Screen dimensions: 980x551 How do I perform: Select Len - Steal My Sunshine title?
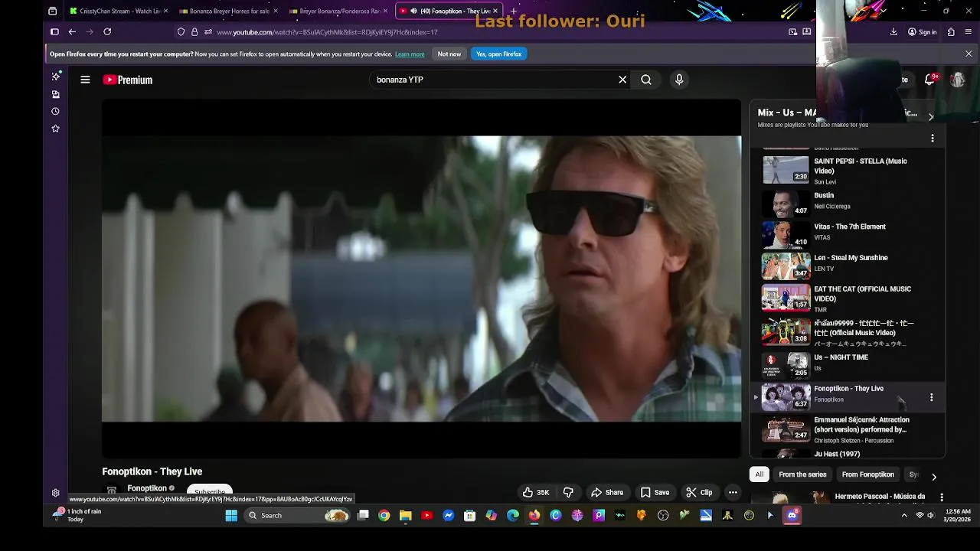(x=851, y=258)
